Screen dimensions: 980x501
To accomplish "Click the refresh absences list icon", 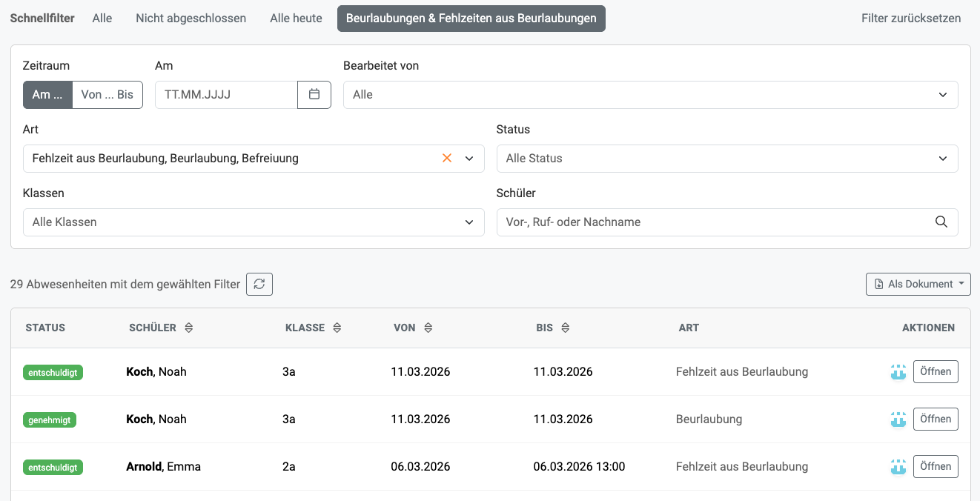I will [259, 284].
